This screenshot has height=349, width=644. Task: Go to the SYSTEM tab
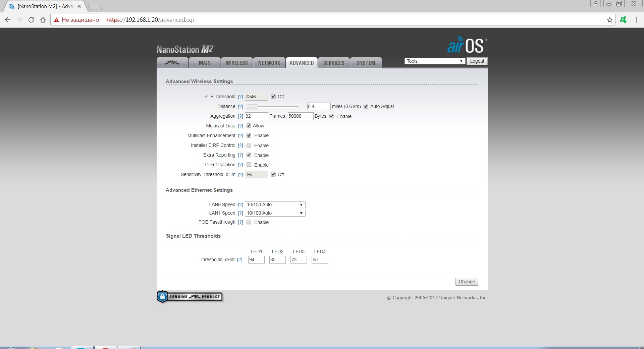[x=366, y=63]
